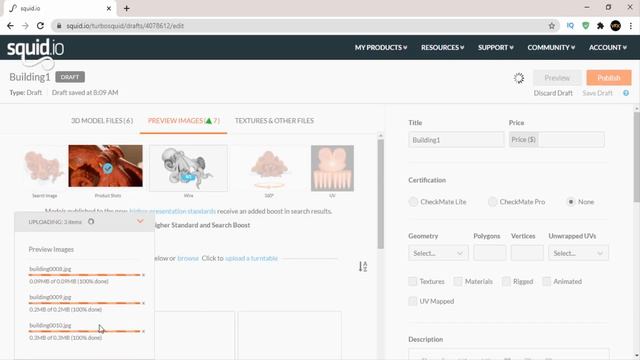Select the UV sample thumbnail
Image resolution: width=640 pixels, height=360 pixels.
332,168
